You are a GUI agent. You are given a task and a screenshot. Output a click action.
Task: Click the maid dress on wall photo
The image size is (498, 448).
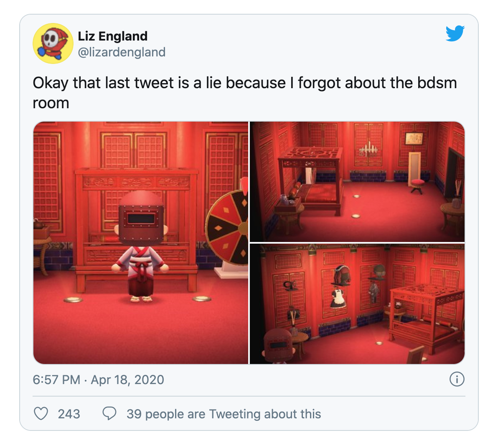[338, 298]
